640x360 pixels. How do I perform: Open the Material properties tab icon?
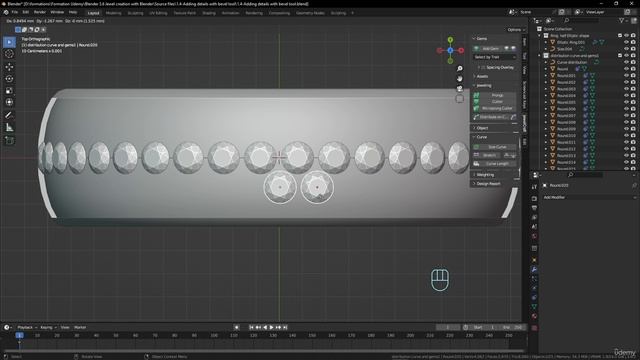534,316
